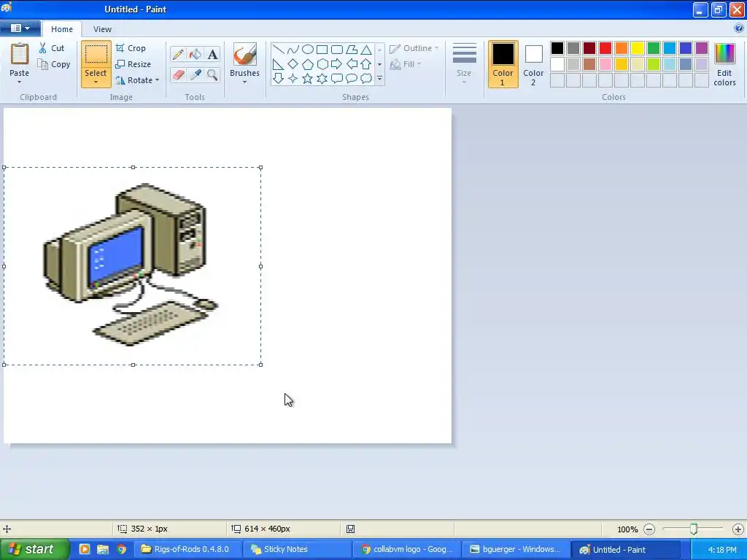Select the Magnifier tool
Image resolution: width=747 pixels, height=560 pixels.
pos(212,75)
